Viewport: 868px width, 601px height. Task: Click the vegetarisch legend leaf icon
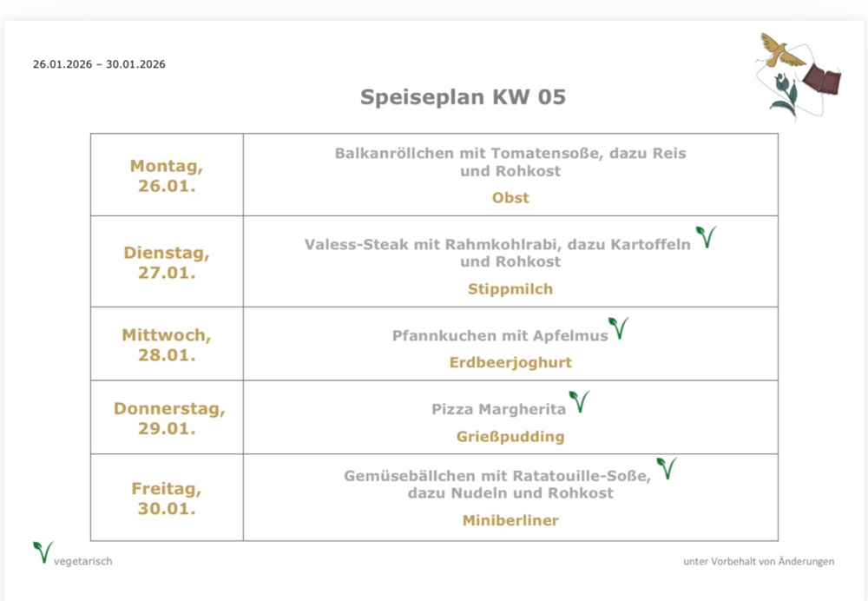(x=43, y=552)
